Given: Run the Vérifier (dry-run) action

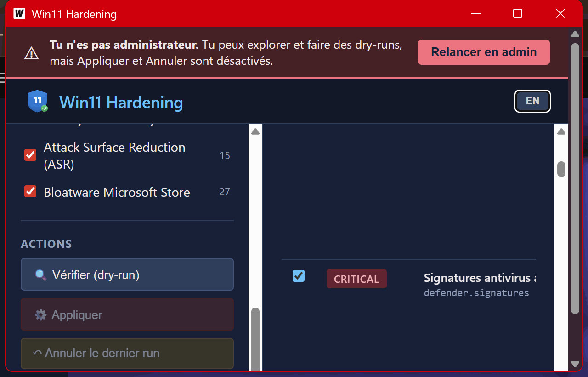Looking at the screenshot, I should (127, 274).
